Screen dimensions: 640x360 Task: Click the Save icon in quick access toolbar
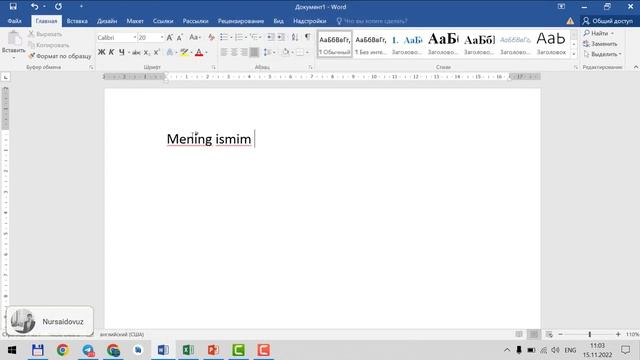point(13,7)
